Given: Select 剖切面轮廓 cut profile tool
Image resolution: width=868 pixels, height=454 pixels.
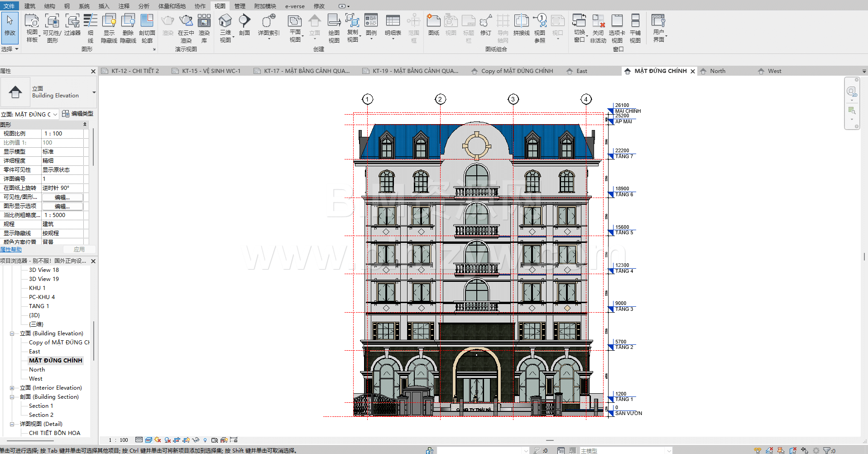Looking at the screenshot, I should pos(147,28).
